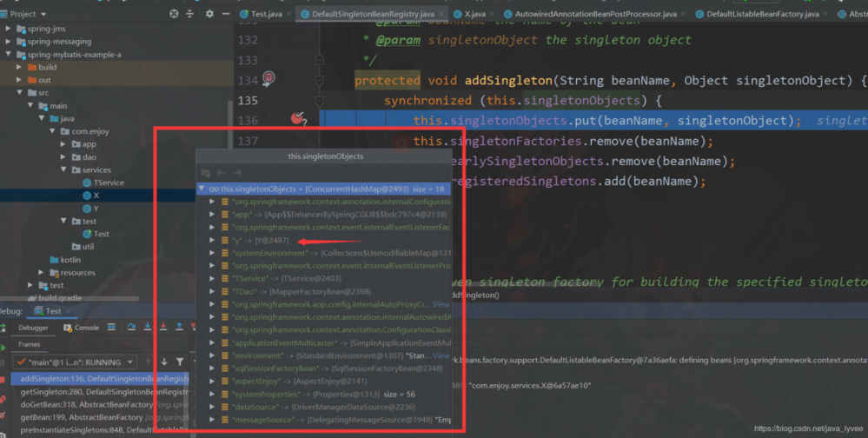The width and height of the screenshot is (868, 438).
Task: Click the previous frame up arrow icon
Action: pos(148,362)
